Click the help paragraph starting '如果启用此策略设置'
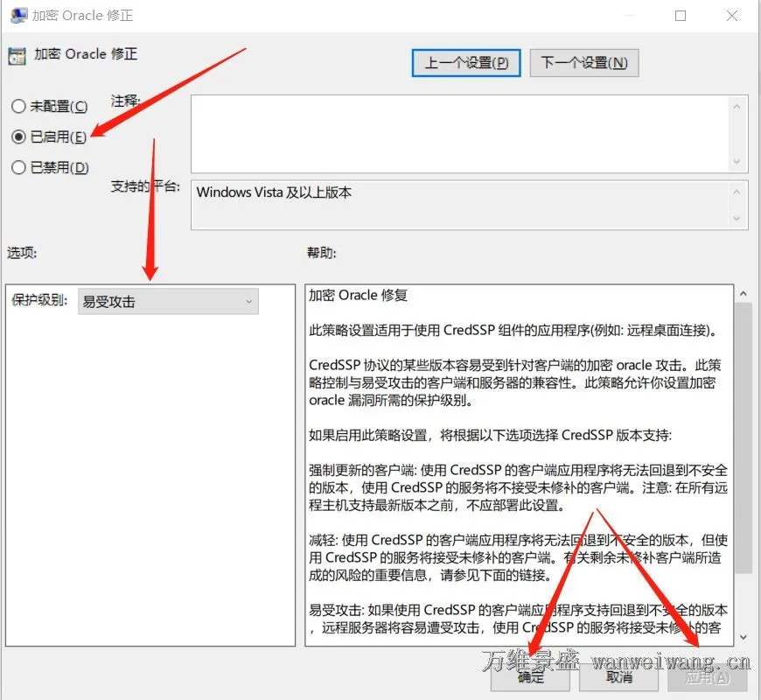The image size is (761, 700). click(490, 436)
